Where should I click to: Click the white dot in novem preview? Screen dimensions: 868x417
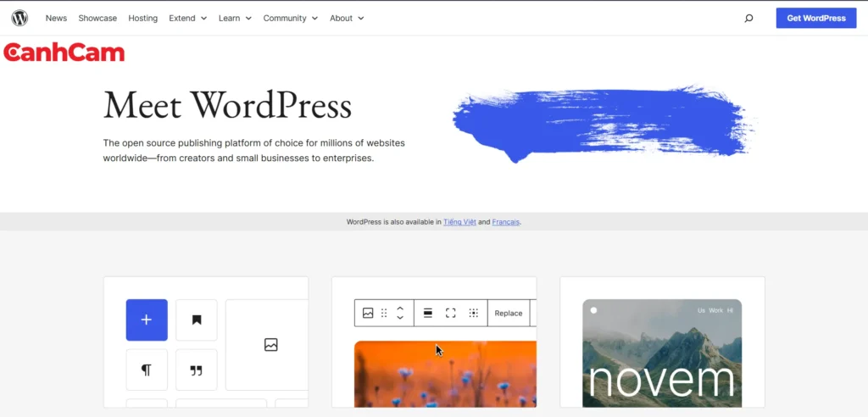[593, 310]
